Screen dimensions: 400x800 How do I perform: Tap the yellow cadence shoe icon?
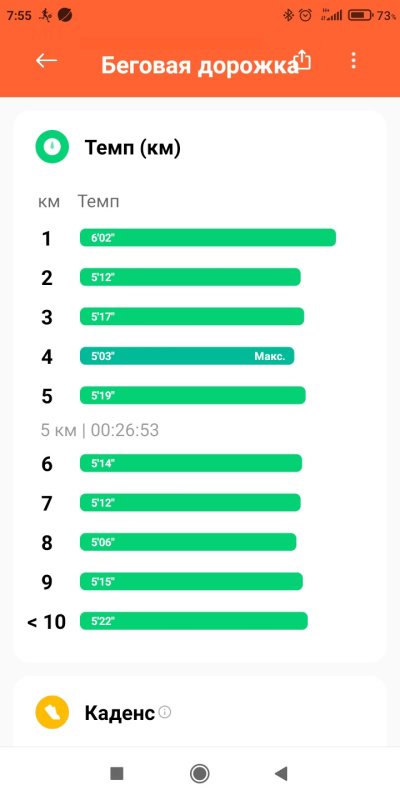tap(52, 712)
